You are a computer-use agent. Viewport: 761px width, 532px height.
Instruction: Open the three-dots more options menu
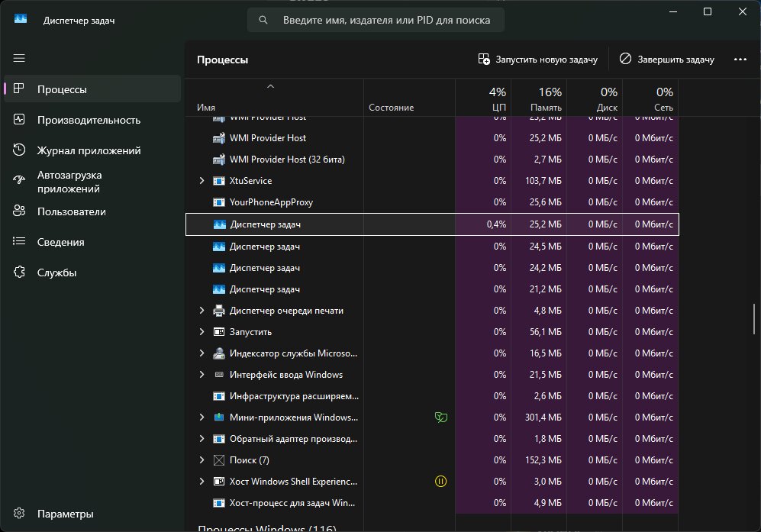[x=740, y=59]
